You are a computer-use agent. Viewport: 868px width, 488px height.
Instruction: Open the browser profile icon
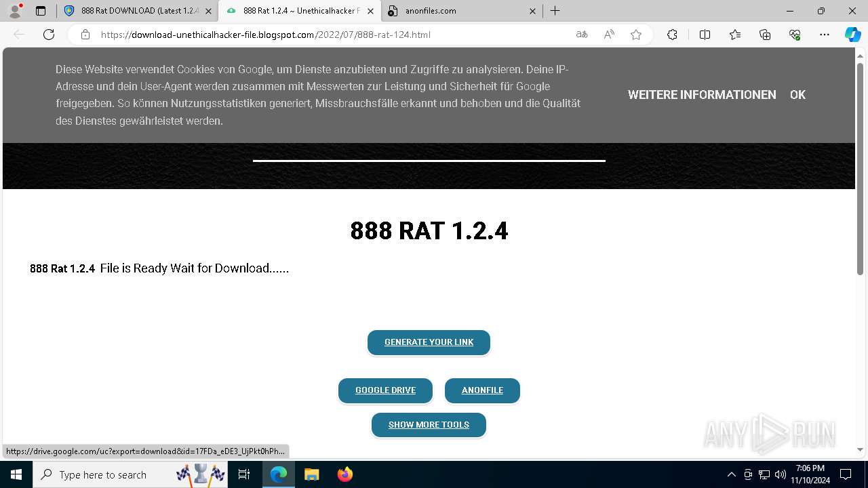coord(15,11)
